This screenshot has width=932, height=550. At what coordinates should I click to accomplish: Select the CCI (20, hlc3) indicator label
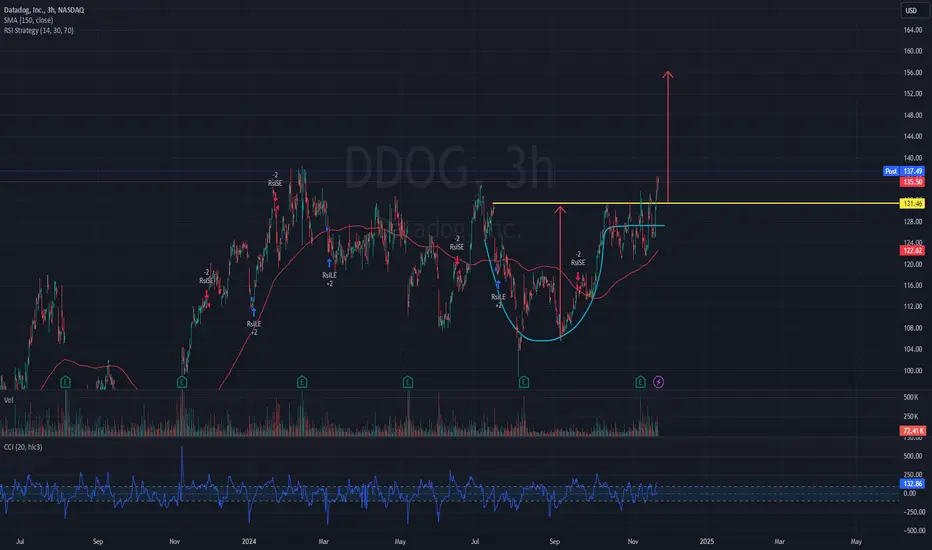23,447
